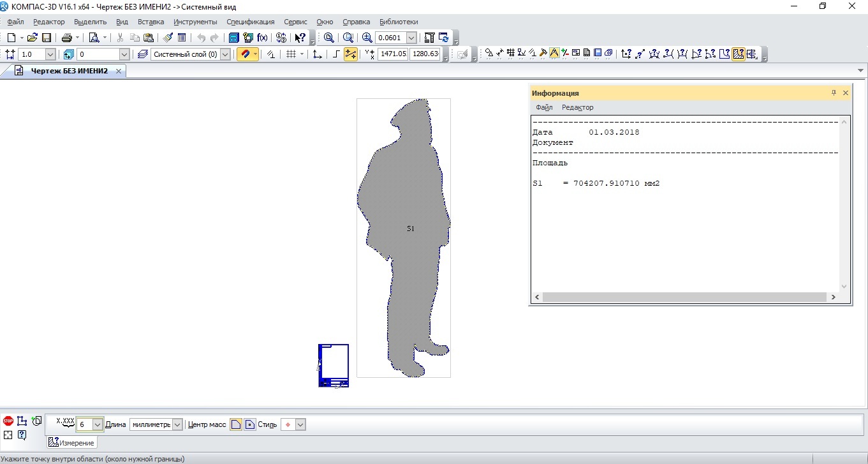This screenshot has height=464, width=868.
Task: Click the Save document floppy icon
Action: 47,38
